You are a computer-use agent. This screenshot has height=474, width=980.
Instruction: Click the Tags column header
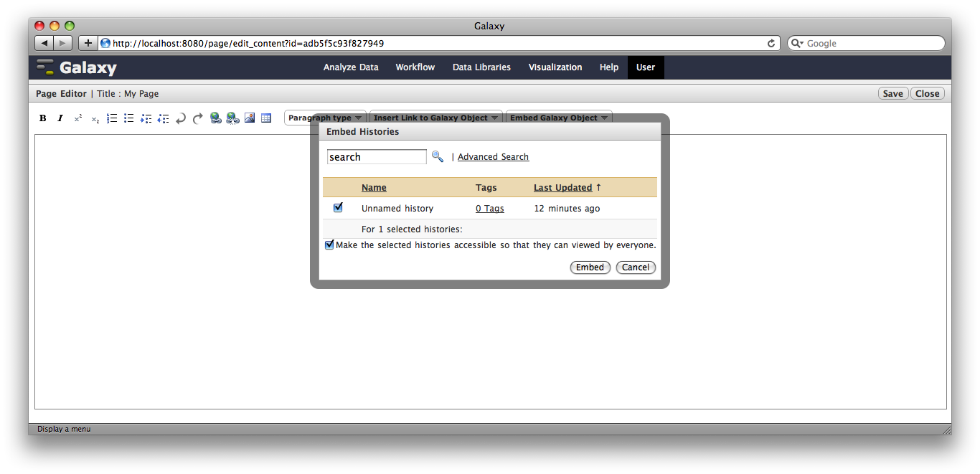(x=486, y=188)
